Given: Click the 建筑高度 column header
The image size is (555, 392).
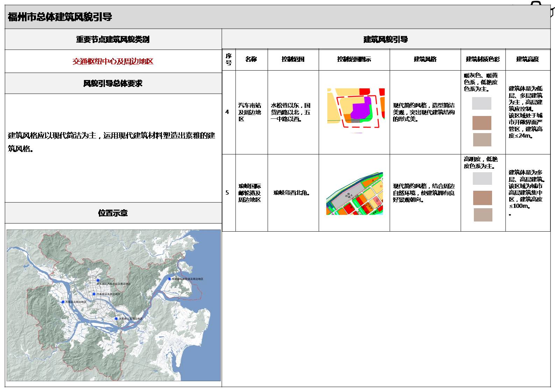Looking at the screenshot, I should coord(527,59).
